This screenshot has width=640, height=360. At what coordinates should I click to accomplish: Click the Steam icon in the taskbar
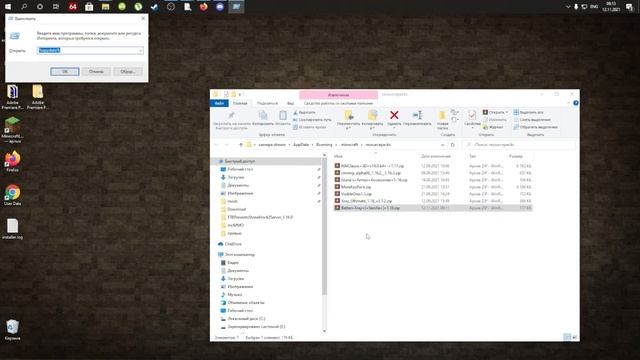point(154,7)
